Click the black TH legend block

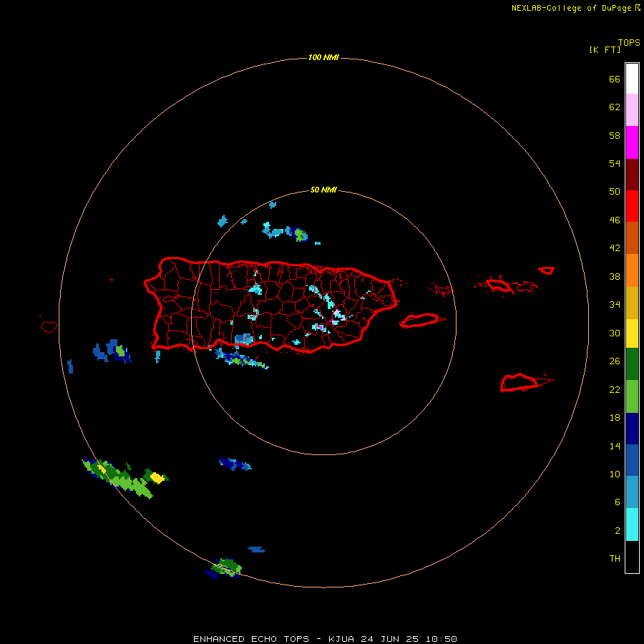coord(632,557)
